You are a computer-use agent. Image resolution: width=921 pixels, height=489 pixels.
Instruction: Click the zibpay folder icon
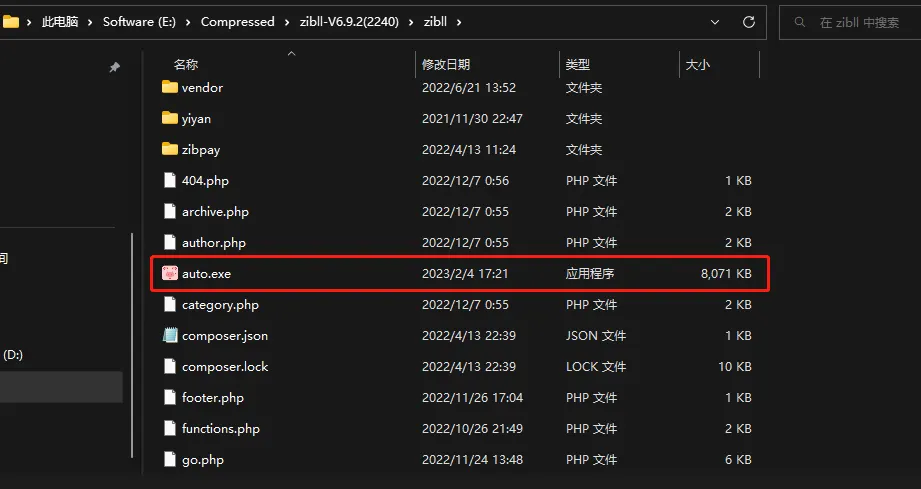pos(170,149)
